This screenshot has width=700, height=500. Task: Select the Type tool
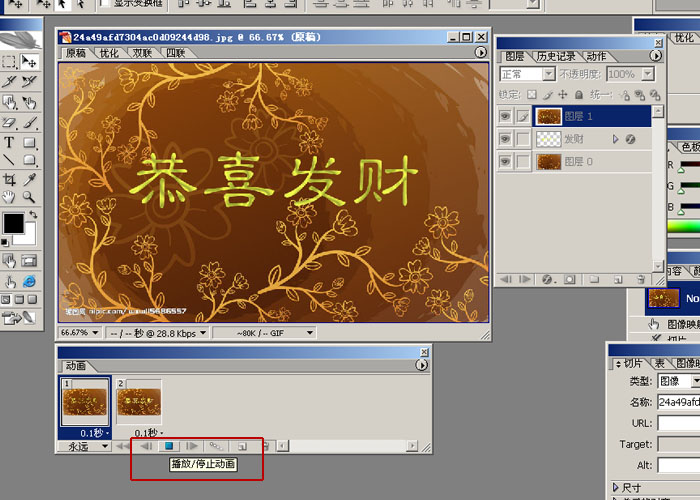click(9, 142)
